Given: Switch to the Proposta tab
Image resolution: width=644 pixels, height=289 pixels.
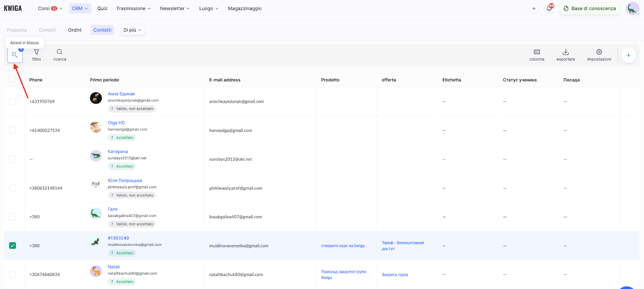Looking at the screenshot, I should click(x=17, y=30).
